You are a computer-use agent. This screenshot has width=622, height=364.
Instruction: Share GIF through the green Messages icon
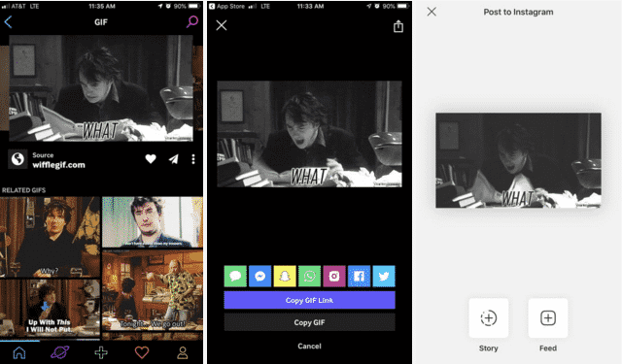[235, 276]
